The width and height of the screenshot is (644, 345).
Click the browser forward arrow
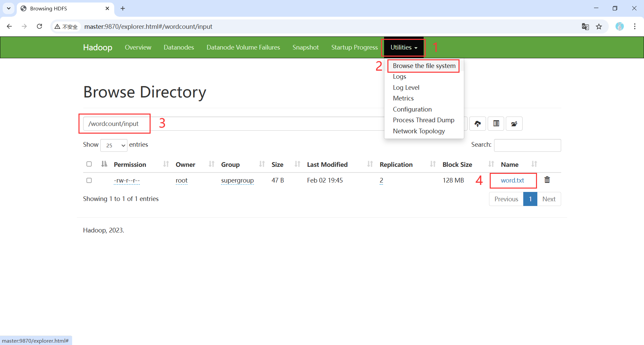(x=24, y=26)
